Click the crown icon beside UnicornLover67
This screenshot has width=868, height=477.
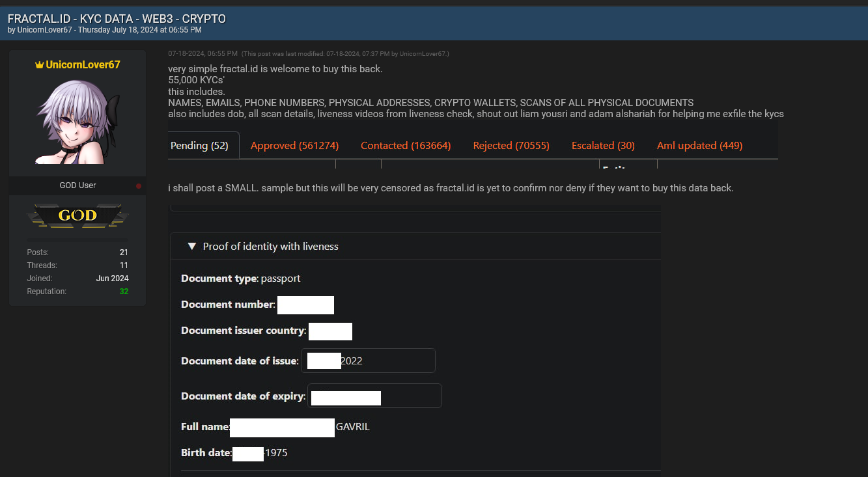click(x=40, y=64)
